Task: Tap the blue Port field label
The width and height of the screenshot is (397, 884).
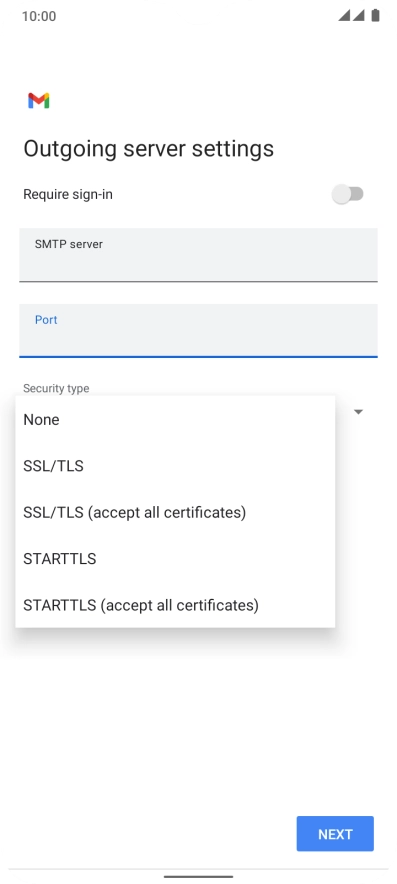Action: [46, 320]
